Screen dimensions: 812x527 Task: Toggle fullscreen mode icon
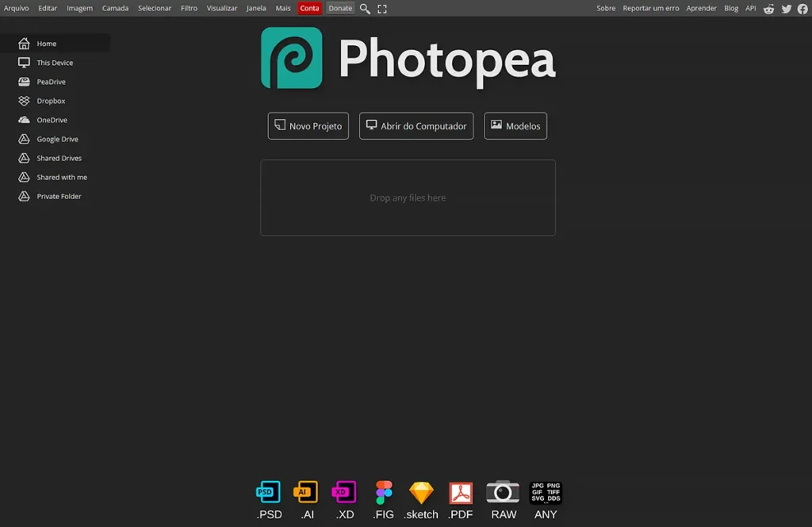pos(382,9)
